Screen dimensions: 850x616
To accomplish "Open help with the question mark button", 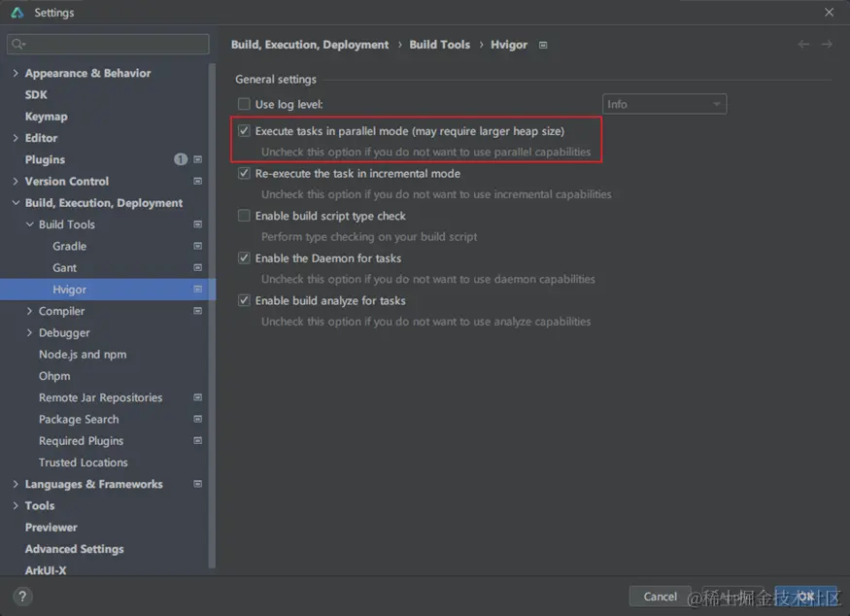I will (22, 597).
